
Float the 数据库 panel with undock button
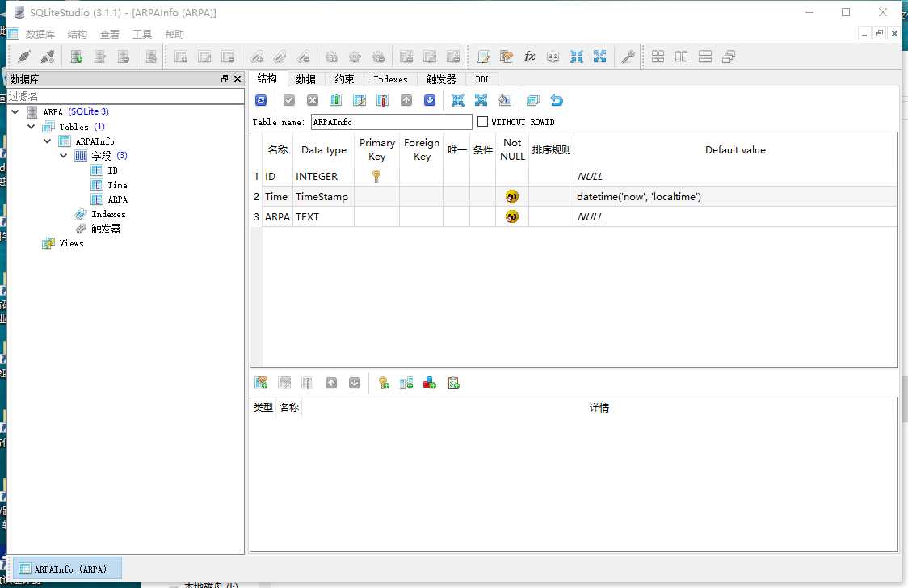(225, 78)
